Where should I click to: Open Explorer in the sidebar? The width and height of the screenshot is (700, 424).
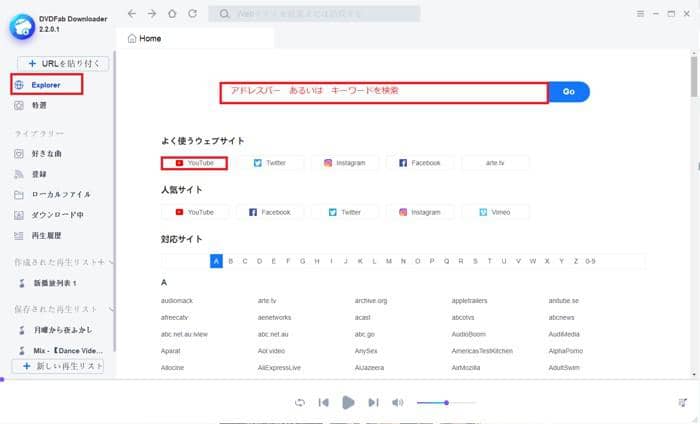(46, 84)
